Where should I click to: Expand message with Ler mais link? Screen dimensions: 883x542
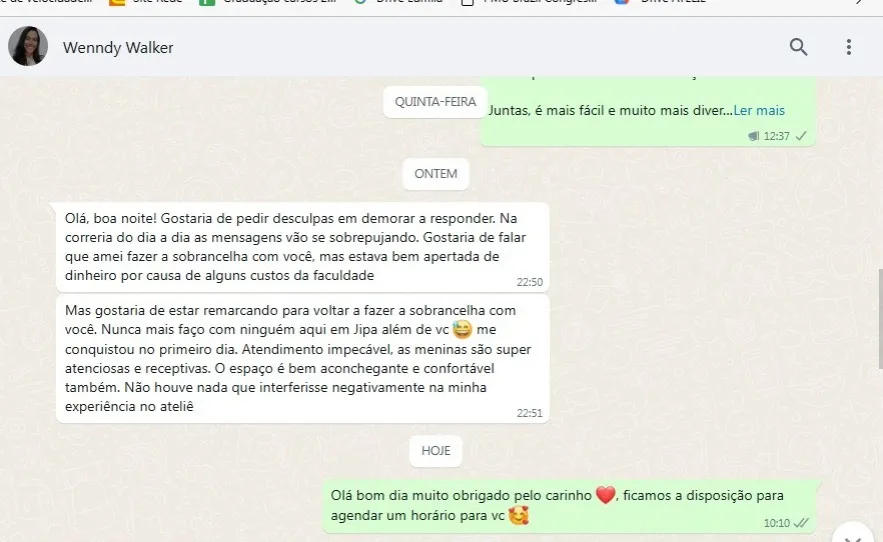point(759,110)
